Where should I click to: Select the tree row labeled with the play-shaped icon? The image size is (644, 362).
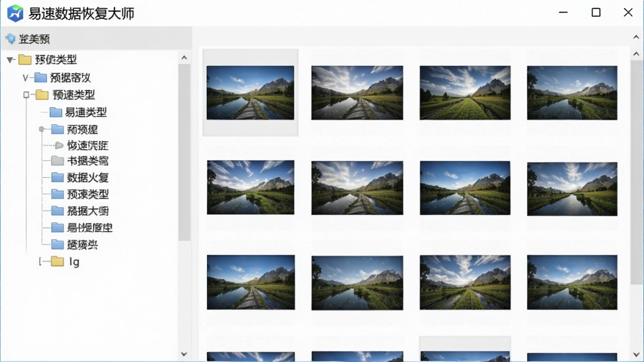pos(88,145)
